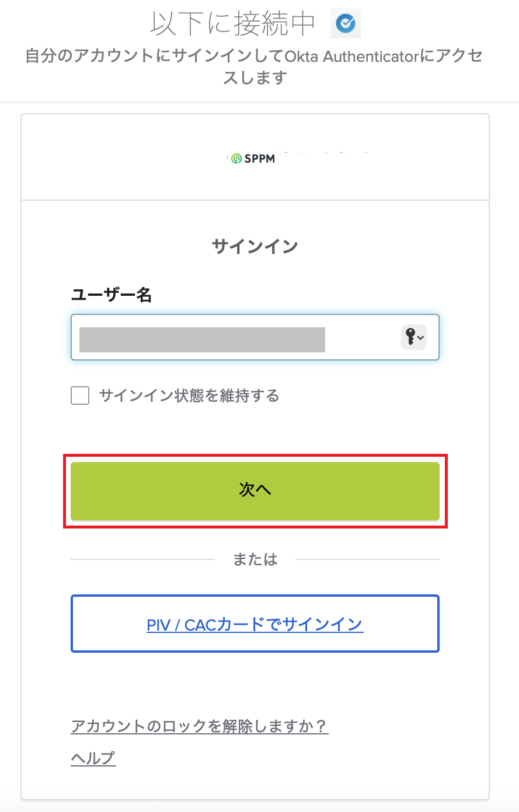Click the Okta Authenticator description text

click(x=255, y=66)
